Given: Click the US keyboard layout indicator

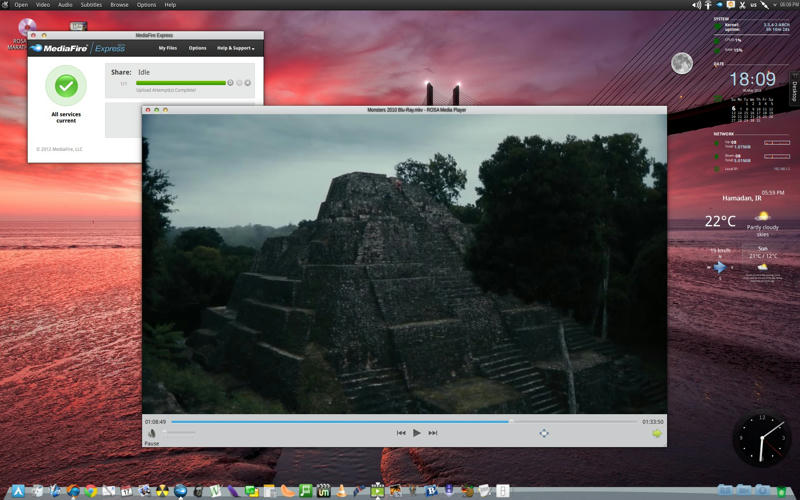Looking at the screenshot, I should pyautogui.click(x=754, y=5).
